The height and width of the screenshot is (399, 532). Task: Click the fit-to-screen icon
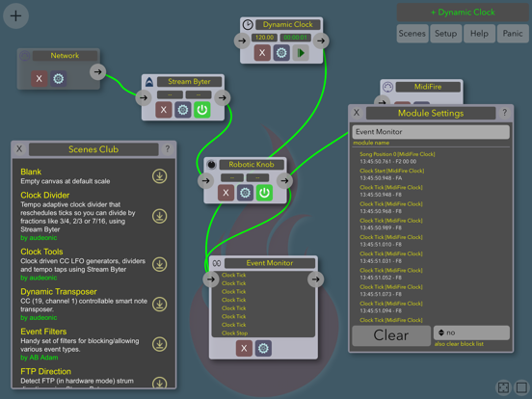503,387
